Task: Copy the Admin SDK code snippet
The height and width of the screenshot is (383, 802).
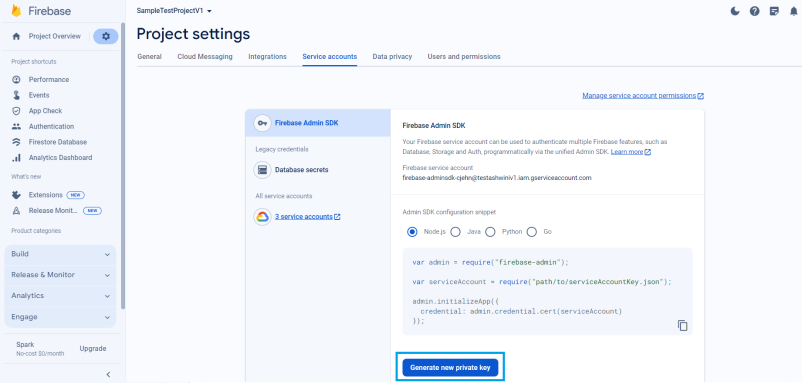Action: [682, 325]
